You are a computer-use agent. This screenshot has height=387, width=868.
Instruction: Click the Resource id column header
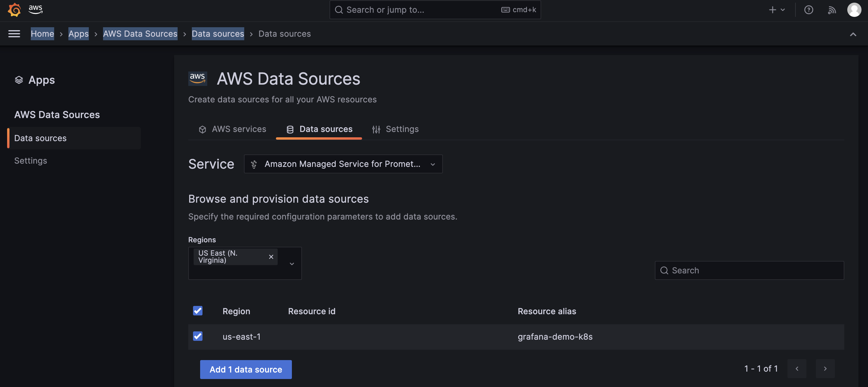[312, 311]
